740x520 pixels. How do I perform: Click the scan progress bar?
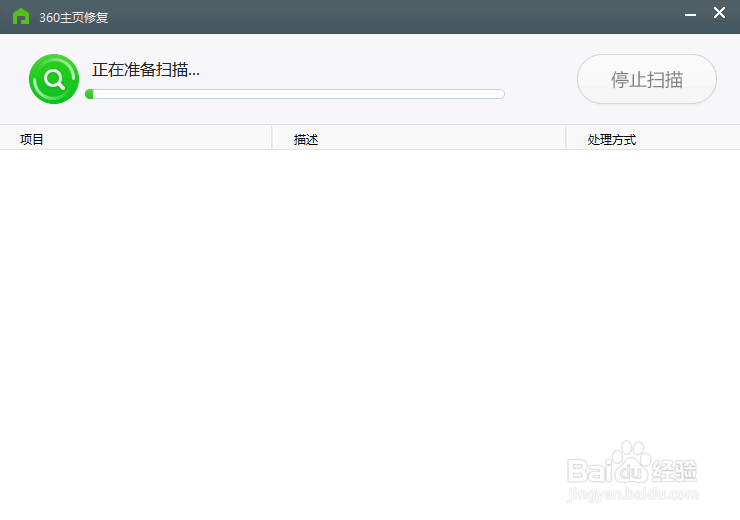pyautogui.click(x=295, y=94)
